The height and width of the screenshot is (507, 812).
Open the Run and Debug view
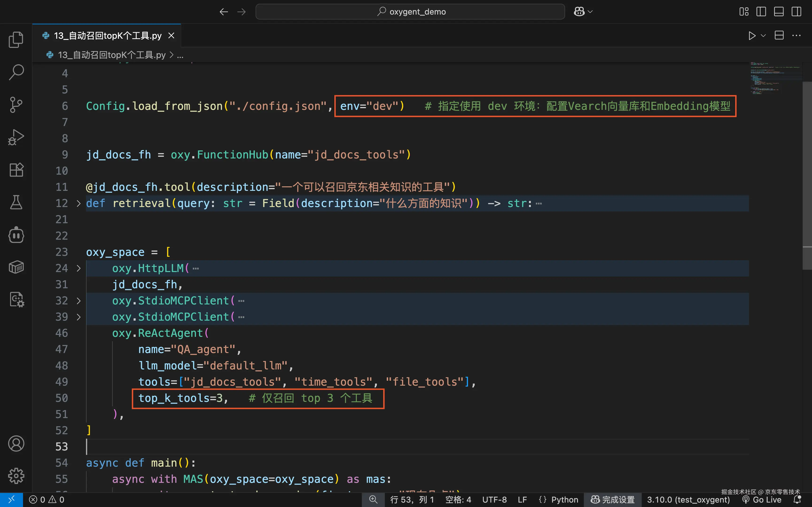[16, 137]
